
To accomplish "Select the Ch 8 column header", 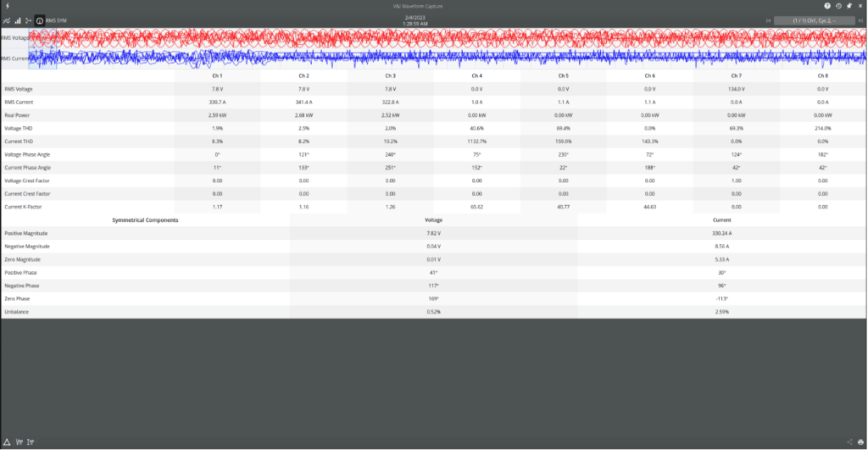I will (x=822, y=75).
